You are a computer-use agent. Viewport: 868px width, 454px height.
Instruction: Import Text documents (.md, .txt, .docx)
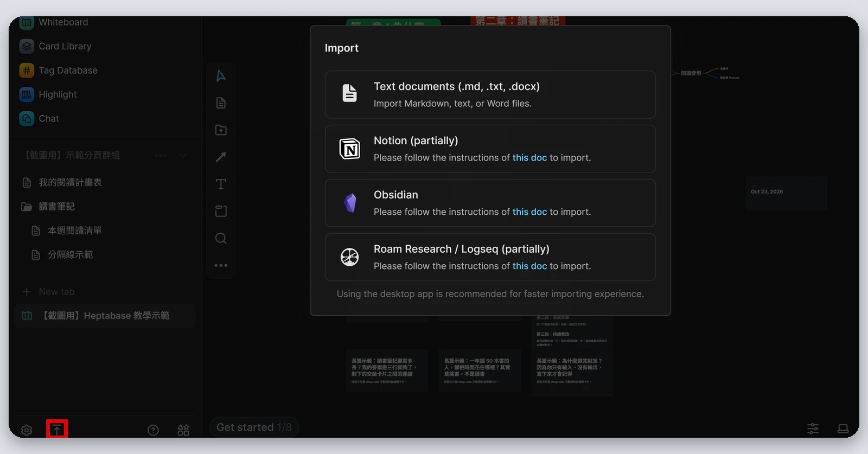[x=490, y=94]
